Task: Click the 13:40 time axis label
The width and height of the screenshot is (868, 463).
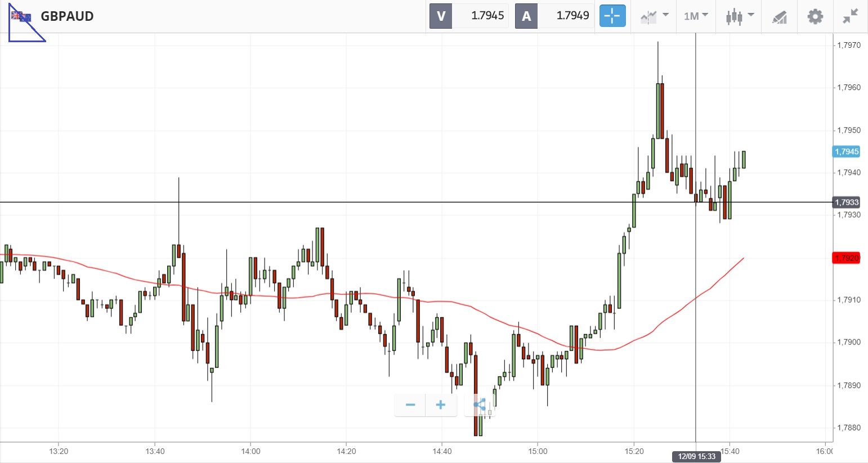Action: coord(155,451)
